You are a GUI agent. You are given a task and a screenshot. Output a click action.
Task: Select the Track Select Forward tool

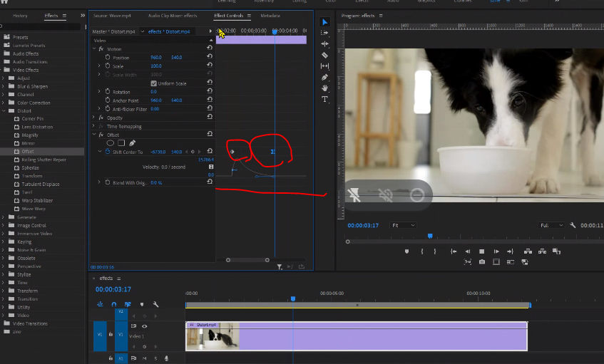(324, 33)
